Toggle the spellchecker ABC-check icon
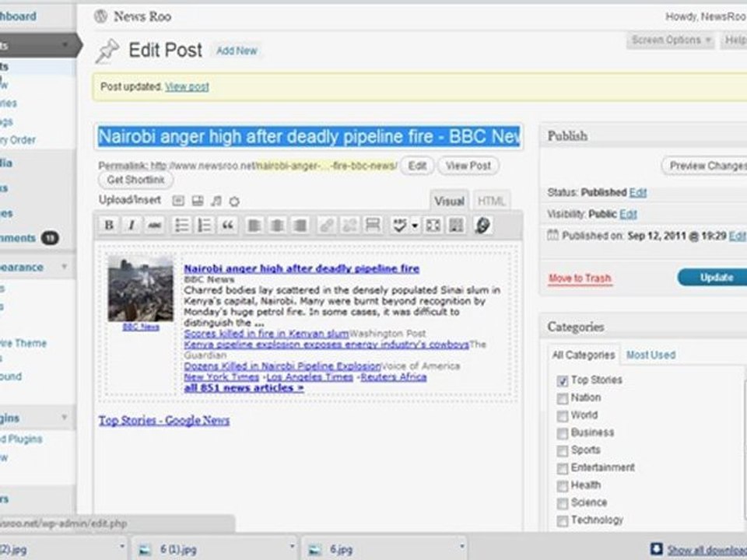Screen dimensions: 747x560 (399, 226)
